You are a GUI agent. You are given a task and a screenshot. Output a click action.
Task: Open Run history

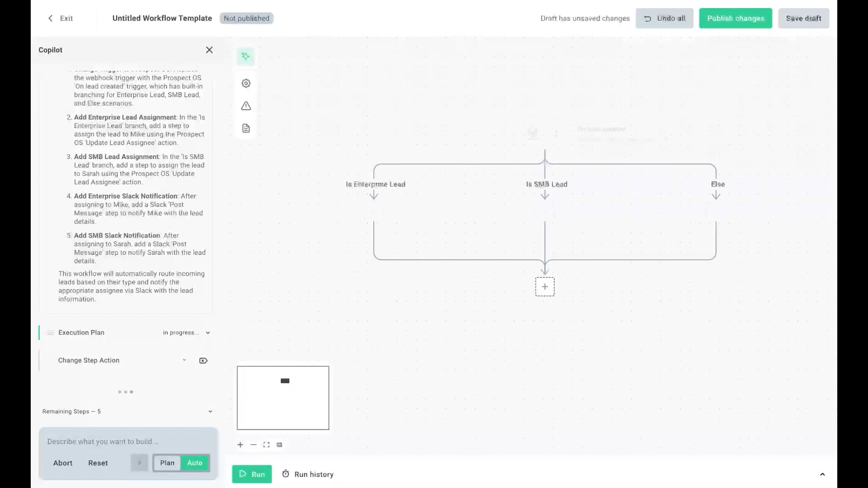click(307, 474)
